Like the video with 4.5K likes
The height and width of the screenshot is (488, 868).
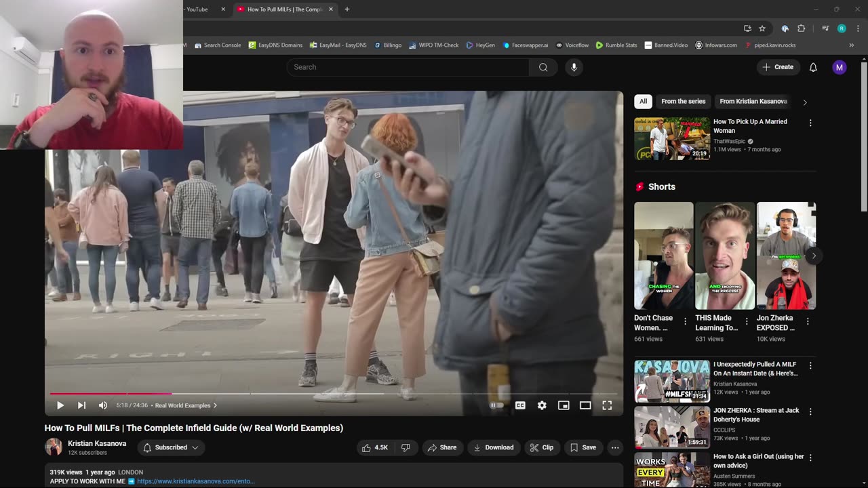tap(375, 447)
